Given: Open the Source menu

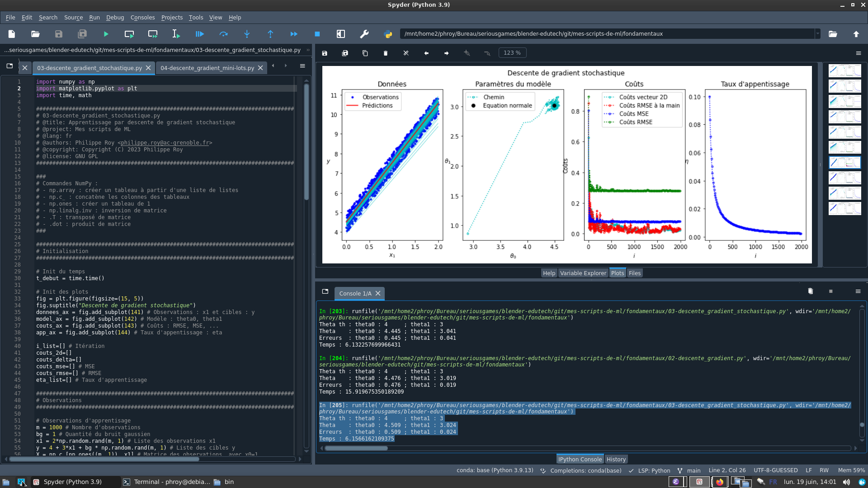Looking at the screenshot, I should 73,17.
